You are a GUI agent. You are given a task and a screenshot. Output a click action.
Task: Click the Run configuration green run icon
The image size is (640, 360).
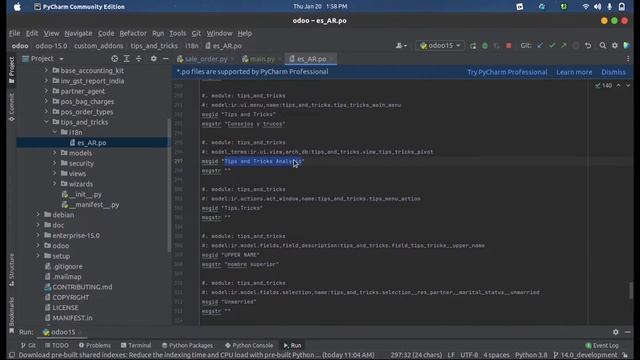click(473, 46)
